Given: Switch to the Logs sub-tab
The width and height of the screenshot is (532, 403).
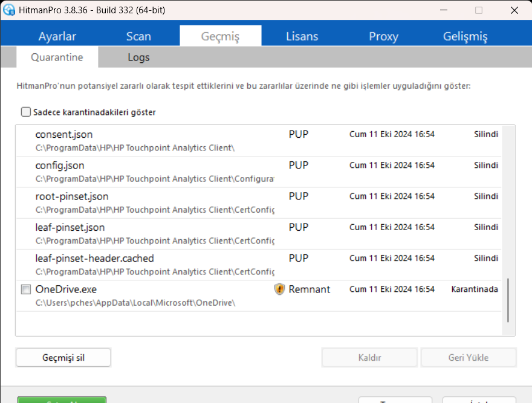Looking at the screenshot, I should (x=138, y=57).
